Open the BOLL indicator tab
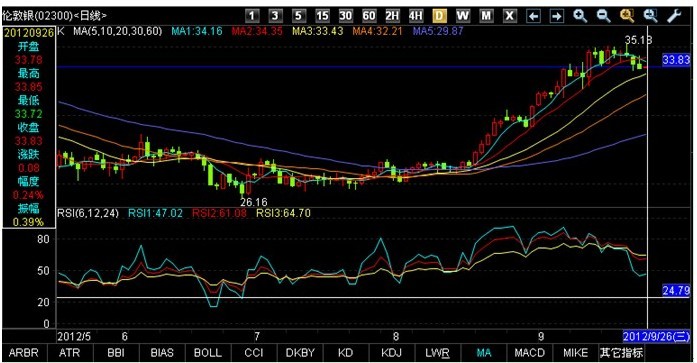This screenshot has height=363, width=697. pyautogui.click(x=208, y=353)
